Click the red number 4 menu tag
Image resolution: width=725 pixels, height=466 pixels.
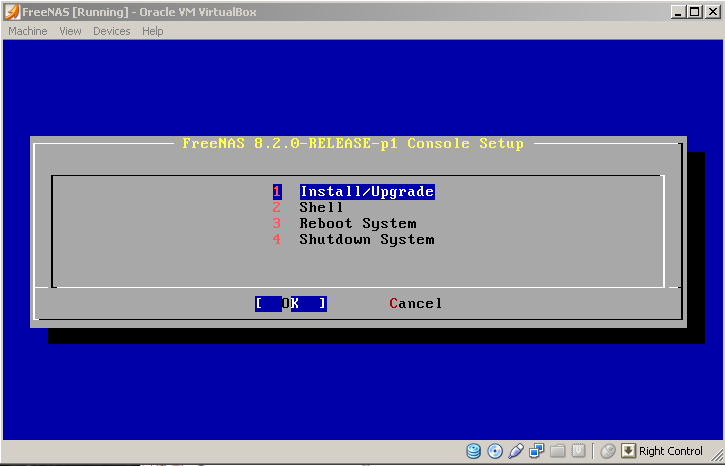[276, 239]
